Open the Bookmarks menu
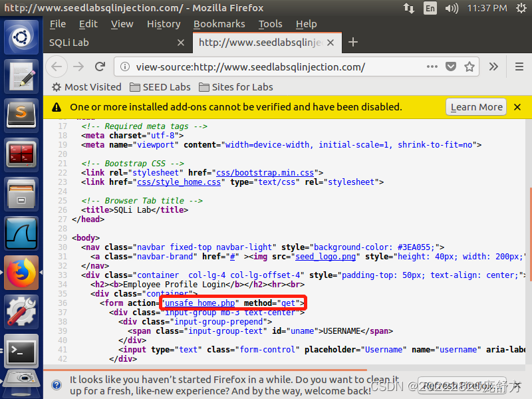 click(x=219, y=24)
